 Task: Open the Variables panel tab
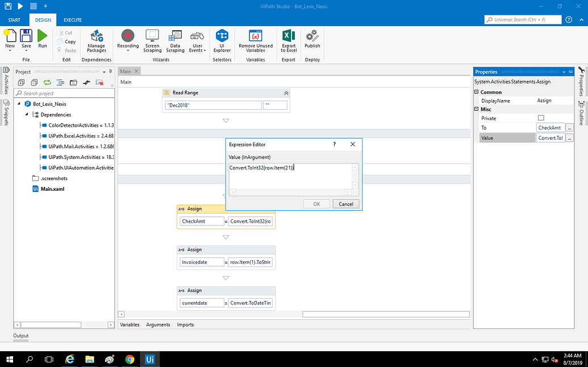[x=130, y=324]
